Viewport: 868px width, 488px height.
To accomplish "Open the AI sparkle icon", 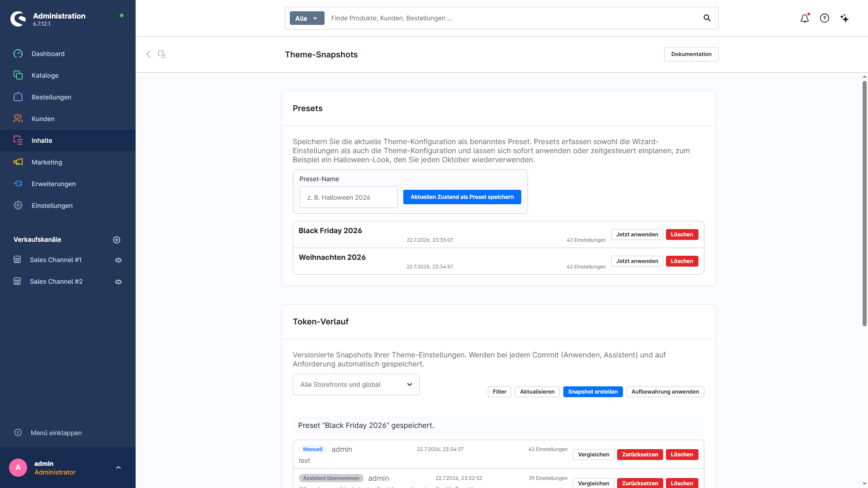I will (x=844, y=18).
